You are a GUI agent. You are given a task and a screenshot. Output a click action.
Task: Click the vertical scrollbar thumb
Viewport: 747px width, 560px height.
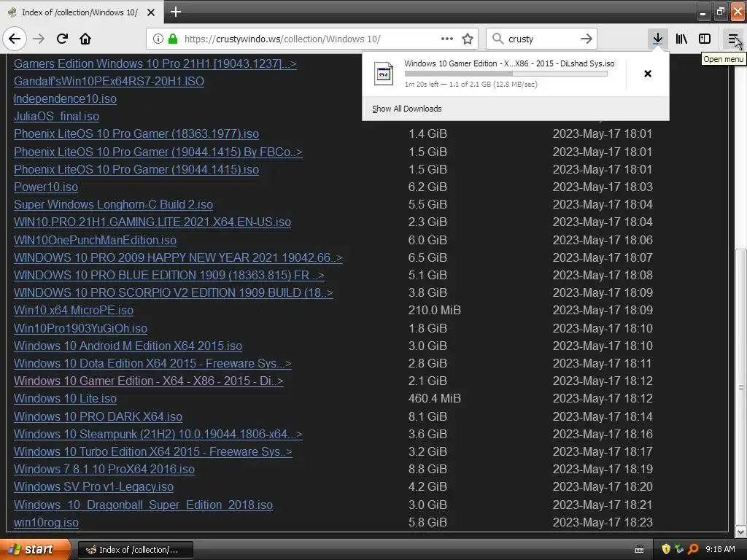(x=741, y=387)
